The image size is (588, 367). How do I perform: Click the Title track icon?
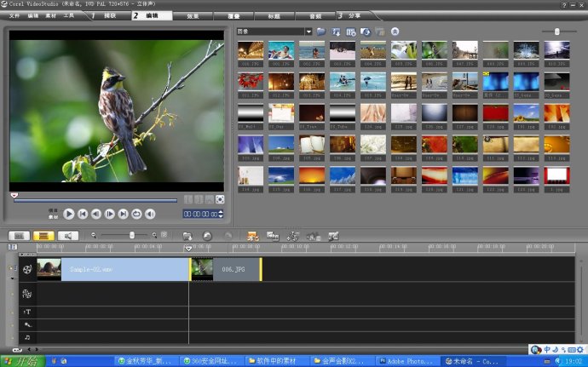pos(27,312)
